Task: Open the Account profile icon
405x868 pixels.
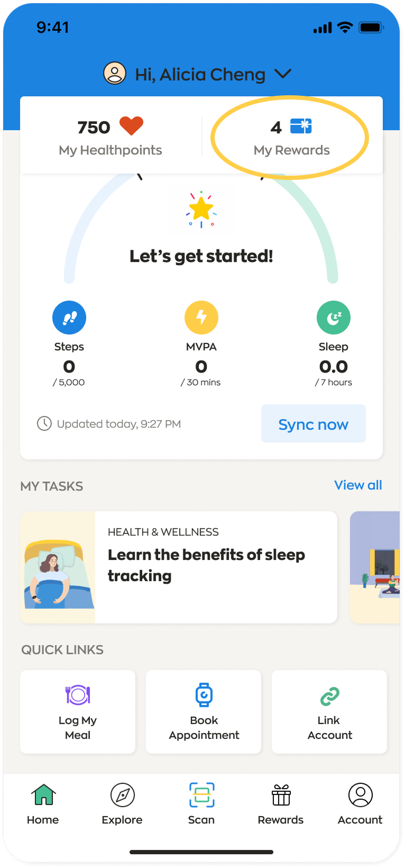Action: [360, 794]
